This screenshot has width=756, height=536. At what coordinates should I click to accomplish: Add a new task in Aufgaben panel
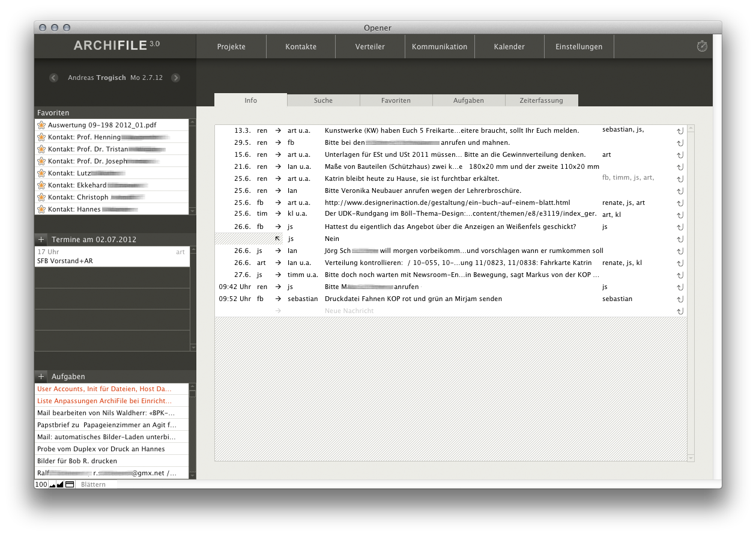41,376
